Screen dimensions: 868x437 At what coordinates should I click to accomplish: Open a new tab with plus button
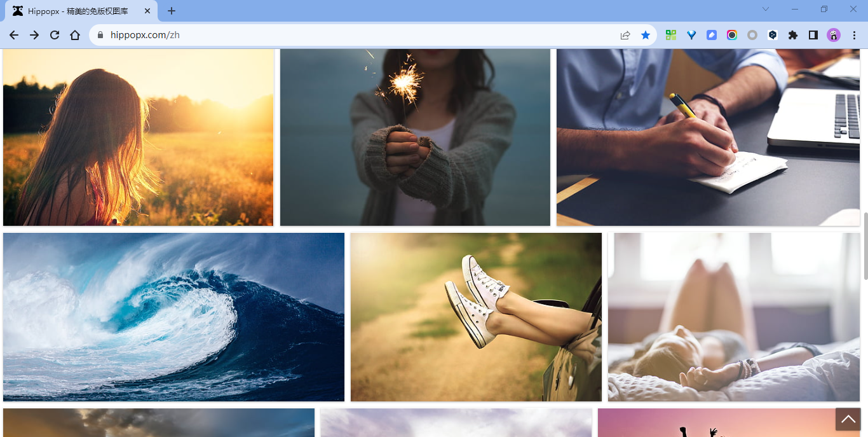click(172, 11)
